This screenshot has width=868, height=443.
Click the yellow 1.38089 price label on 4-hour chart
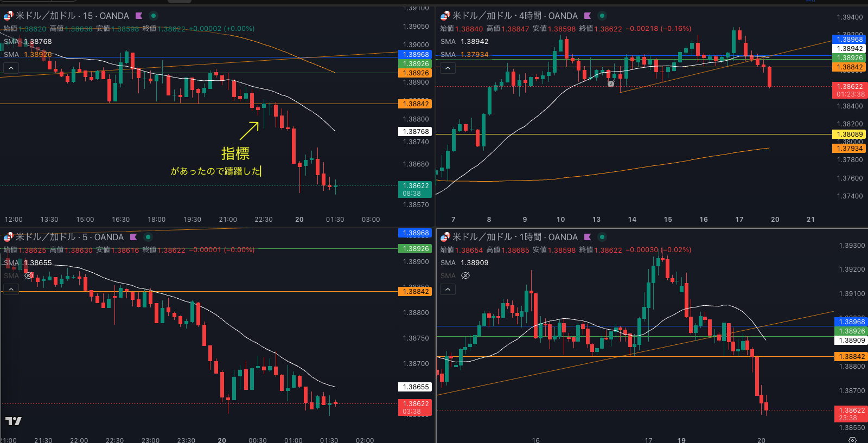pos(849,134)
